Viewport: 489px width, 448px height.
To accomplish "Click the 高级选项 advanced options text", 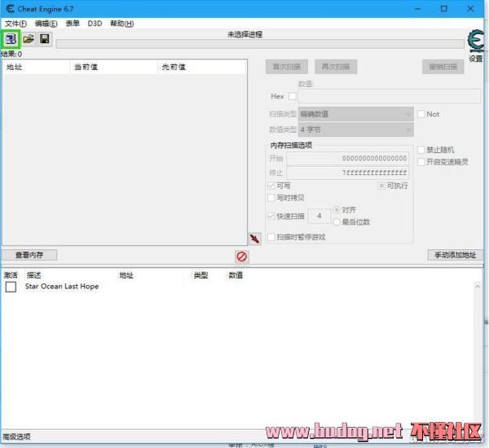I will click(16, 437).
